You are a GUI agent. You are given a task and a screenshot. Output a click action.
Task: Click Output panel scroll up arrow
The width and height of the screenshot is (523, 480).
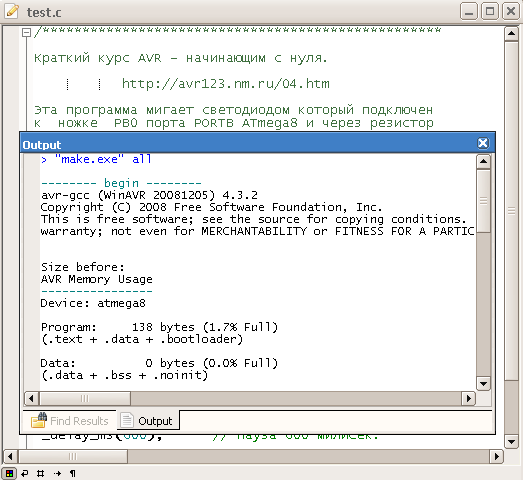click(x=483, y=162)
